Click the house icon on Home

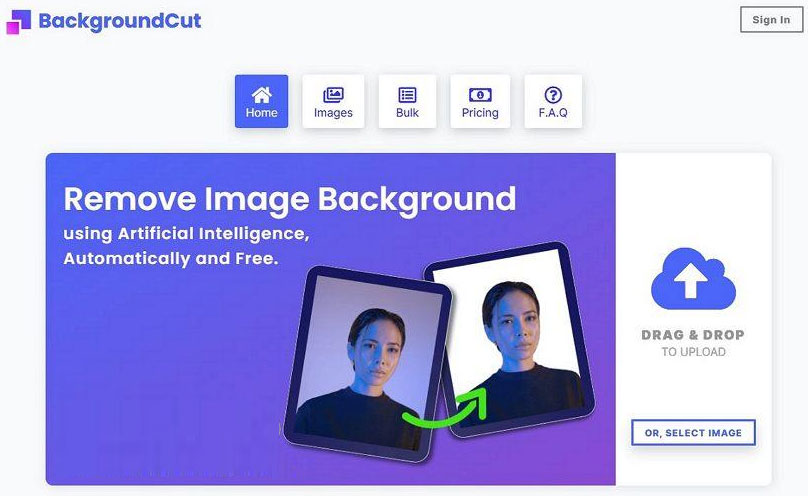click(261, 95)
